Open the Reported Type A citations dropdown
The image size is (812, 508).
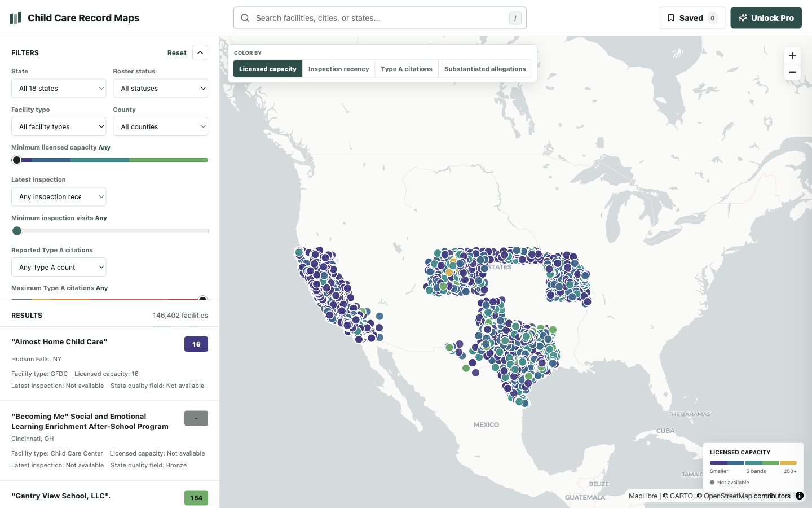[59, 268]
